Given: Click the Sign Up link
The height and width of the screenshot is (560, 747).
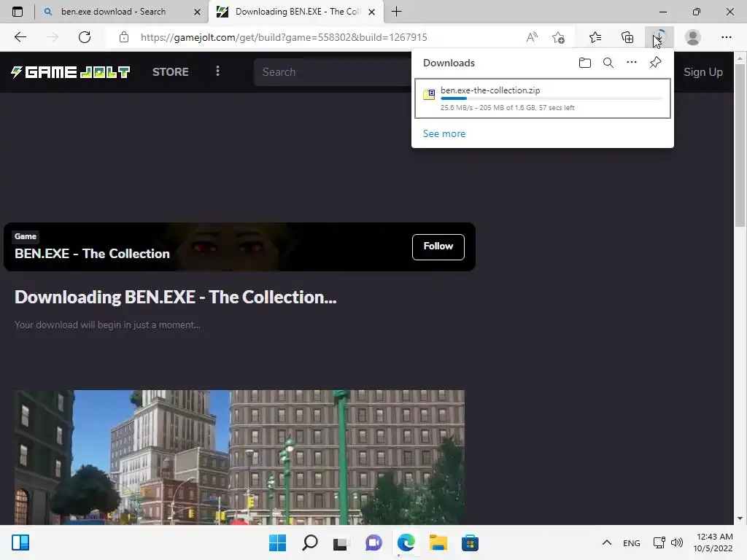Looking at the screenshot, I should coord(703,72).
